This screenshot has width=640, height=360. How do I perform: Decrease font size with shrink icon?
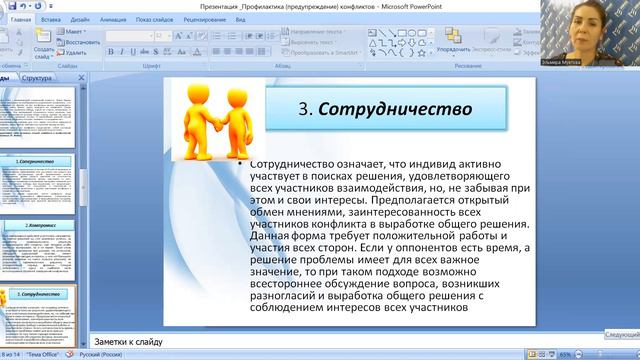pyautogui.click(x=189, y=36)
